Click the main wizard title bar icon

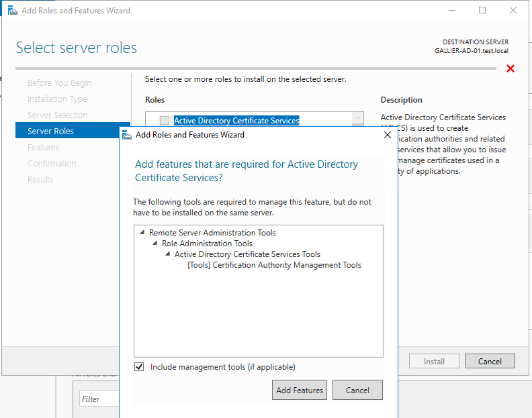point(13,11)
